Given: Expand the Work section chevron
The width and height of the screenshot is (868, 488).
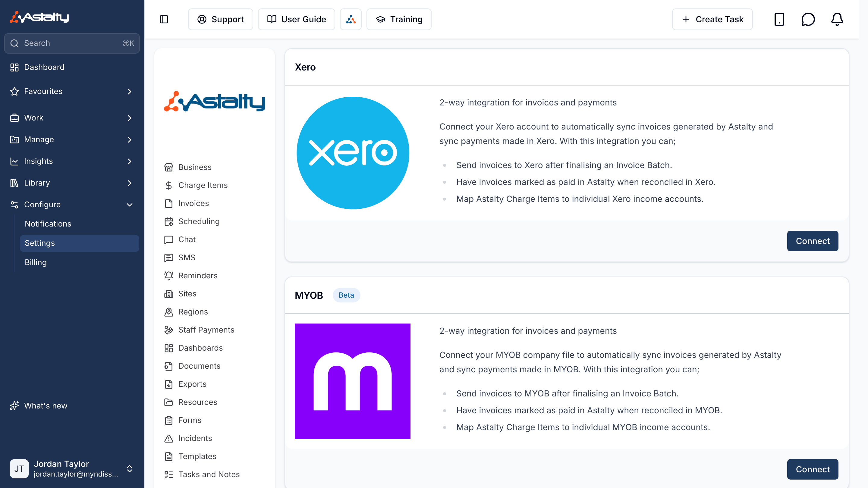Looking at the screenshot, I should [x=129, y=118].
